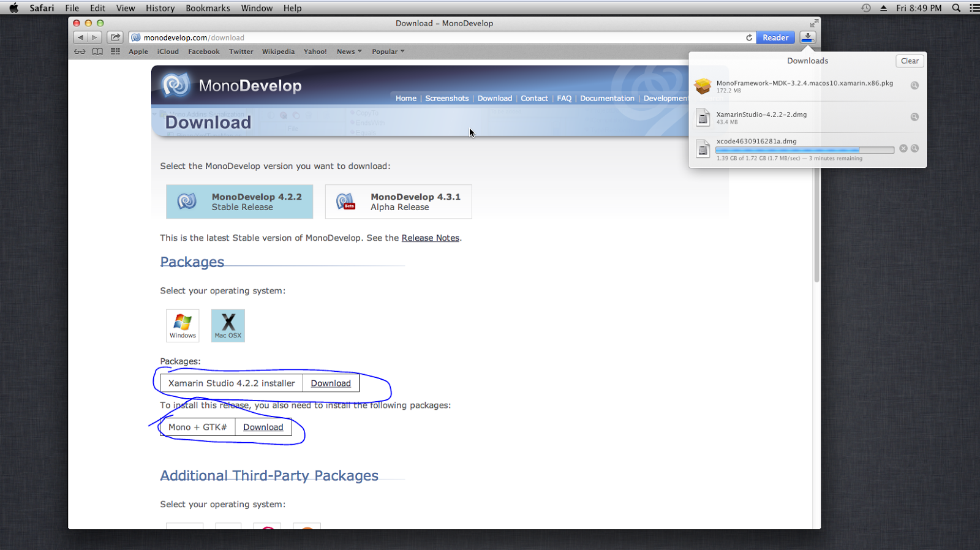Screen dimensions: 980x550
Task: Open Notification Center list icon
Action: (x=974, y=8)
